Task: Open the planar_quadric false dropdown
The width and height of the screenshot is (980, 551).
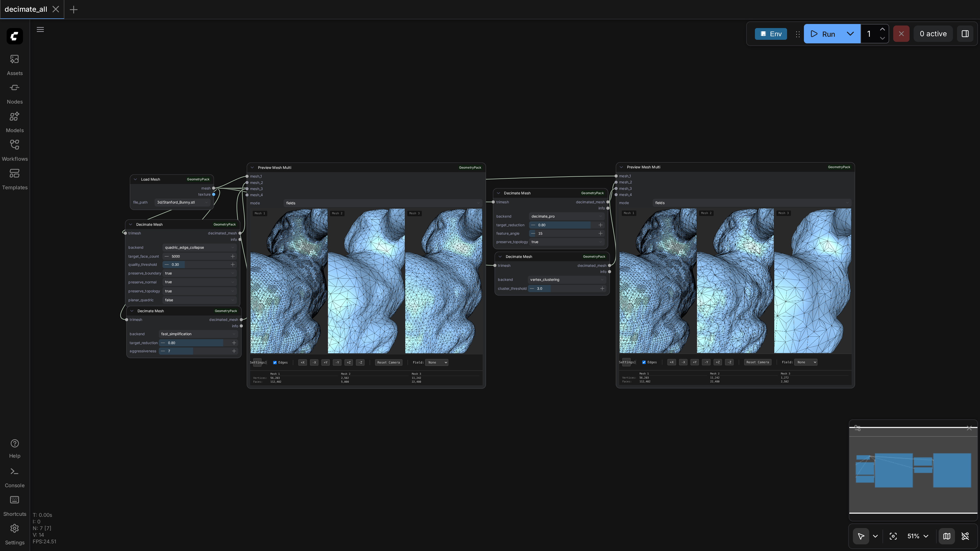Action: coord(199,300)
